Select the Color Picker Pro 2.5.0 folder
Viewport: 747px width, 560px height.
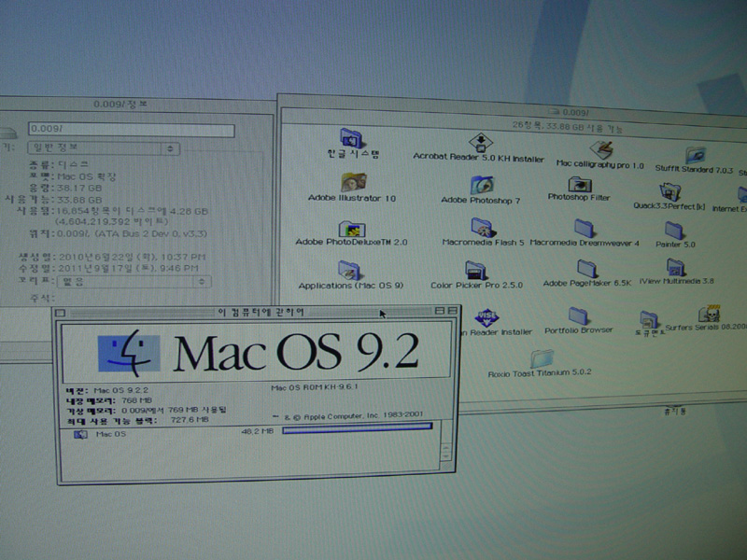[476, 271]
